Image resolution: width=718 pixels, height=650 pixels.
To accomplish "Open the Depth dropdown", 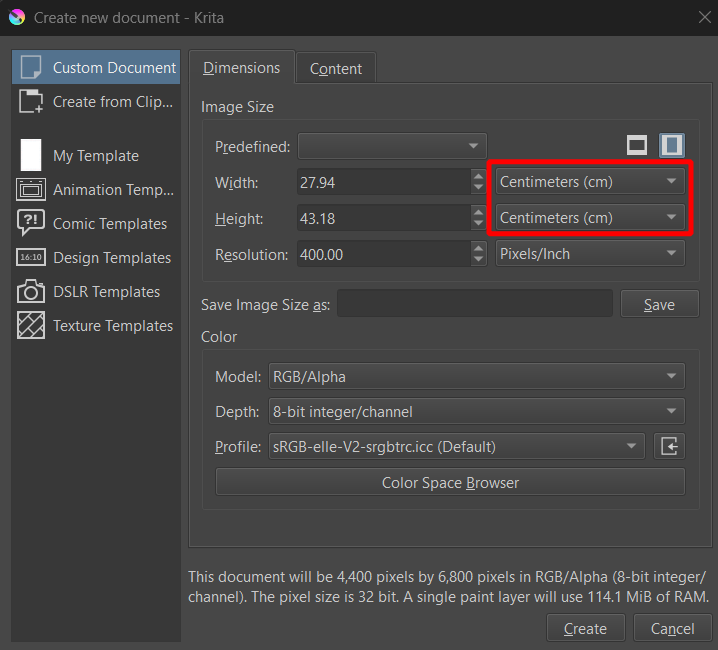I will pyautogui.click(x=476, y=412).
